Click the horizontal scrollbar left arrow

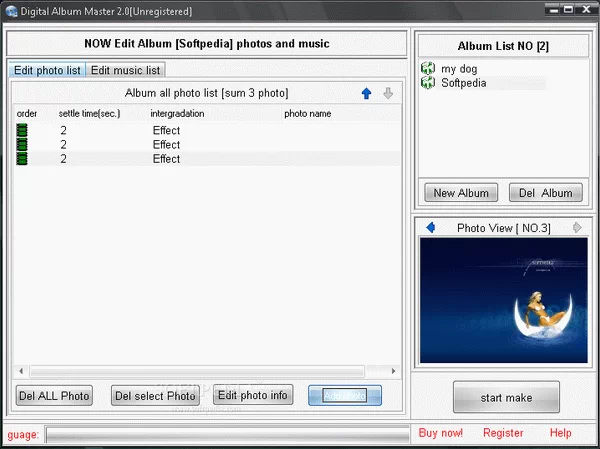tap(21, 371)
